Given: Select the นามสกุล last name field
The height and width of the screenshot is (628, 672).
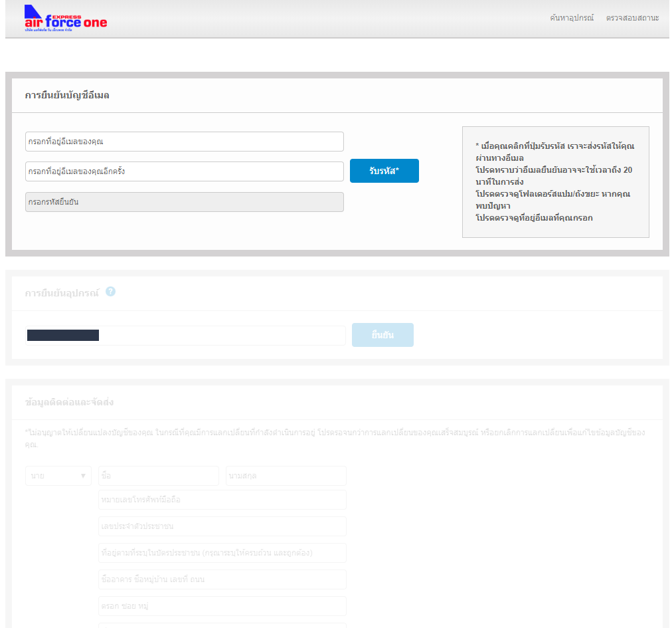Looking at the screenshot, I should click(286, 476).
